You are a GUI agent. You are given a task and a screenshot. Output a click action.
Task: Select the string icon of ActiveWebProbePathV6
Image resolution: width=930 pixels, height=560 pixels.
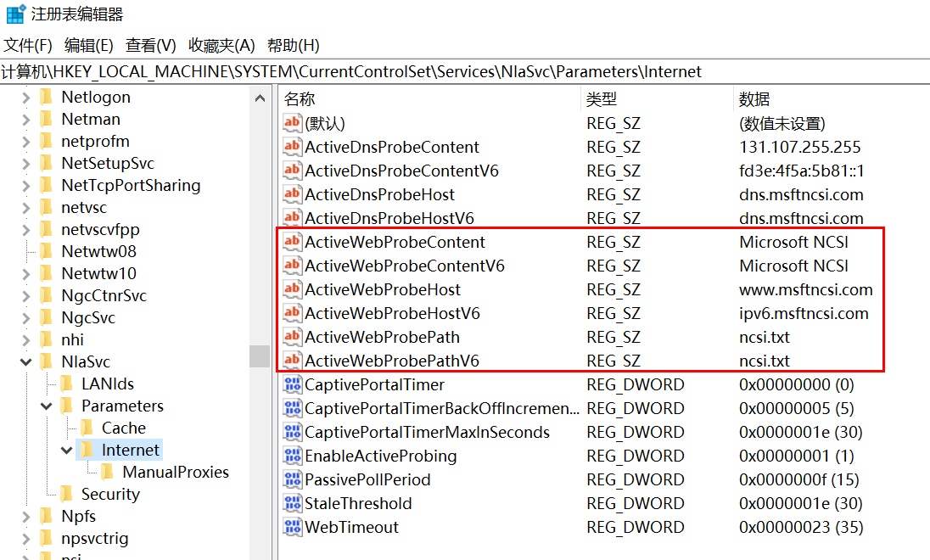pos(292,360)
